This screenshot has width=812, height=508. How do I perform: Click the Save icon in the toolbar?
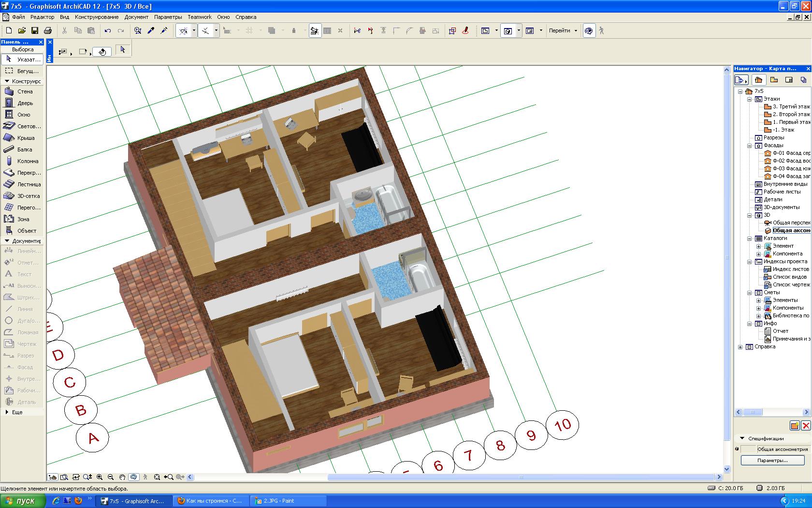(x=35, y=30)
